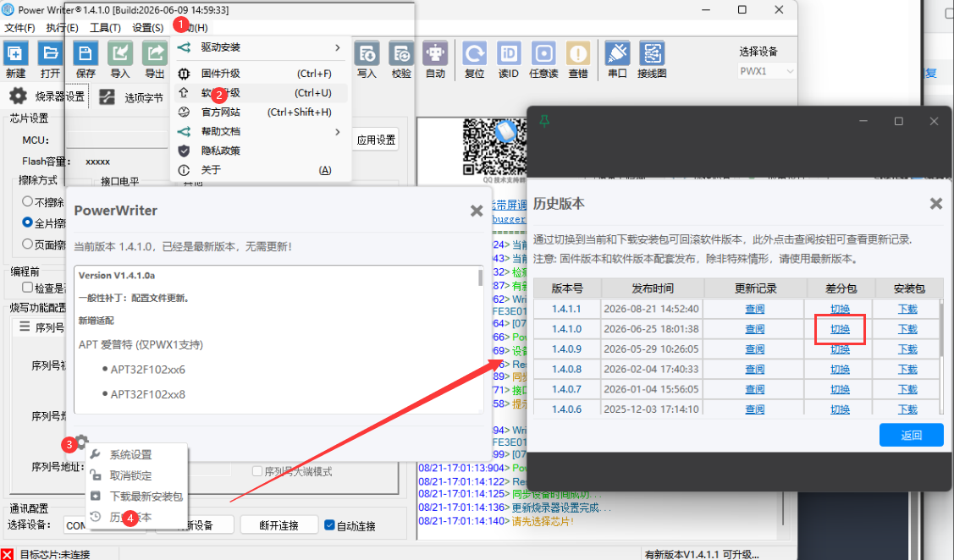Click the 打开 (Open) toolbar icon
This screenshot has height=560, width=954.
pos(50,53)
